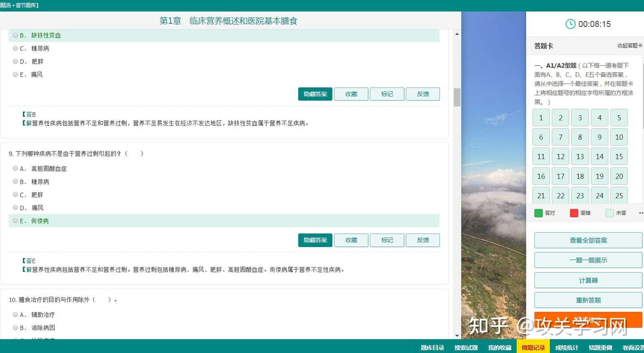Click the timer clock icon

570,24
